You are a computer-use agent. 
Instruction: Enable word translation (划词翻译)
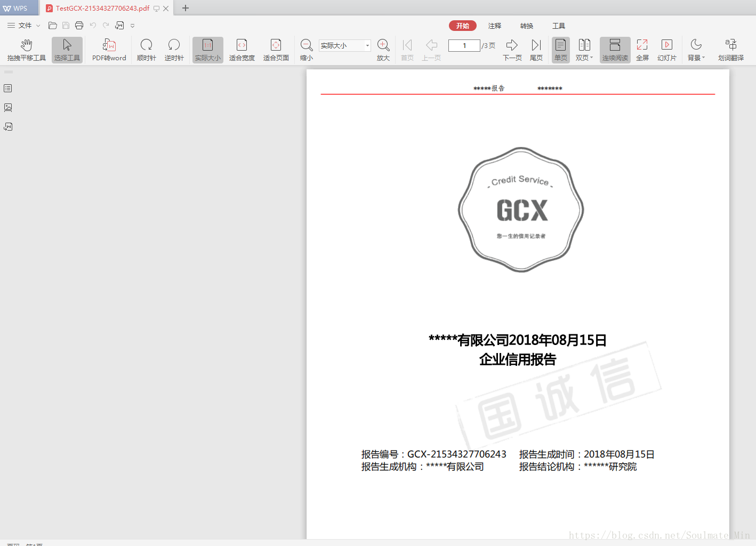pos(730,50)
